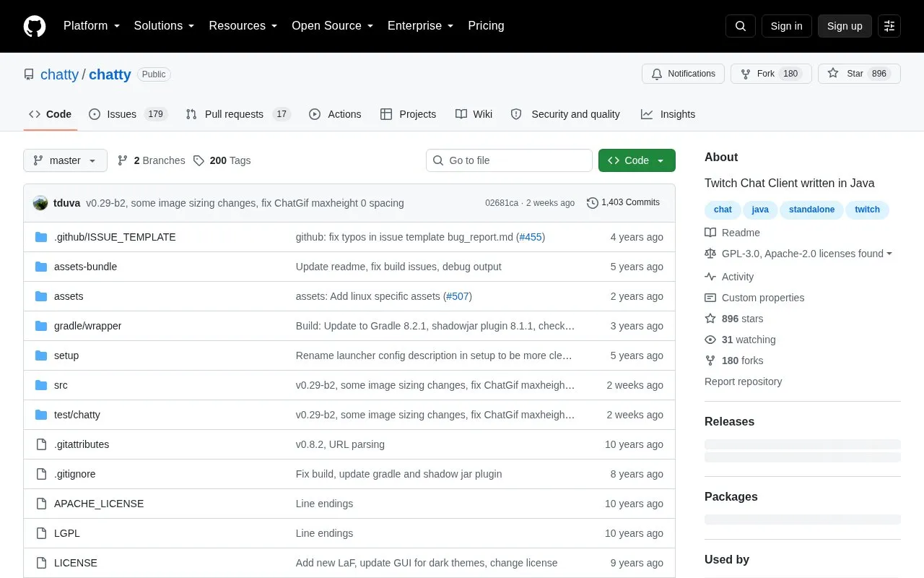Screen dimensions: 924x578
Task: Open the Projects tab
Action: pos(408,114)
